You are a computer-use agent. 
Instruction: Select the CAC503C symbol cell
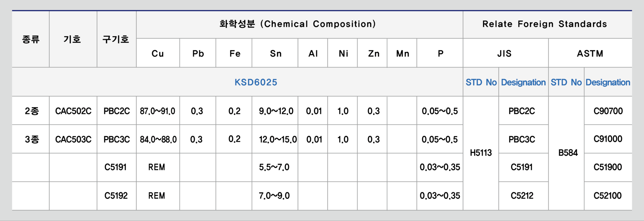click(x=73, y=139)
